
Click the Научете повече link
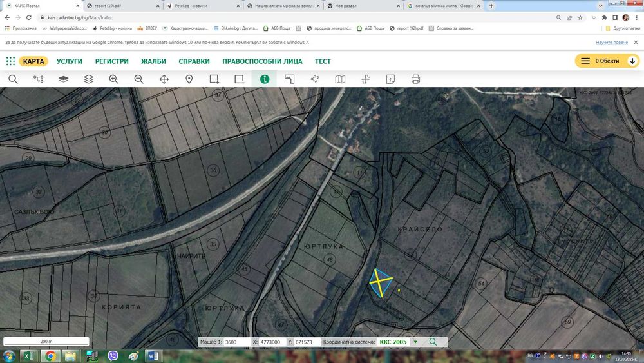[611, 42]
